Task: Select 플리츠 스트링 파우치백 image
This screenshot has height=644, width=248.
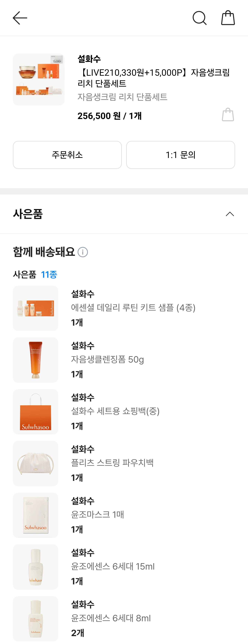Action: point(35,463)
